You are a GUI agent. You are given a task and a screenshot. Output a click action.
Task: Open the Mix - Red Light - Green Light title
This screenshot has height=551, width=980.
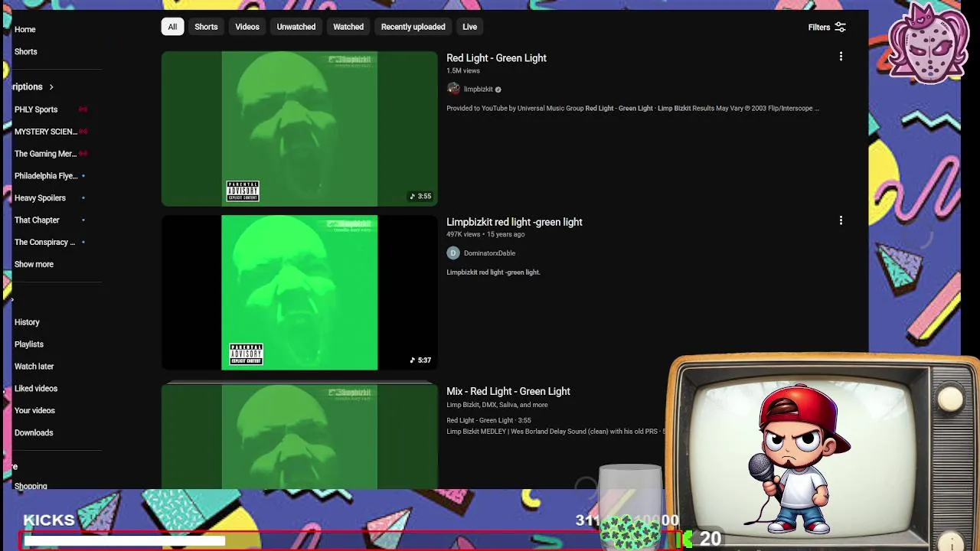(x=508, y=391)
